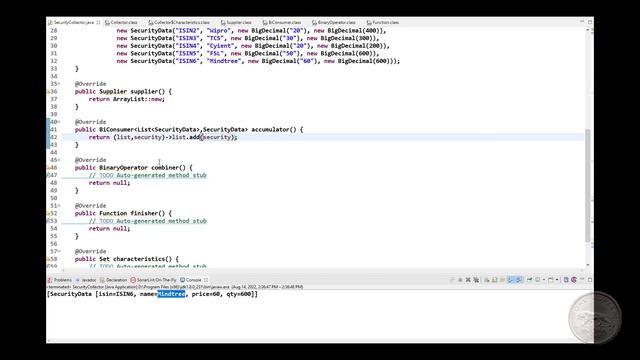This screenshot has height=360, width=640.
Task: Toggle show console on standard error
Action: (x=519, y=280)
